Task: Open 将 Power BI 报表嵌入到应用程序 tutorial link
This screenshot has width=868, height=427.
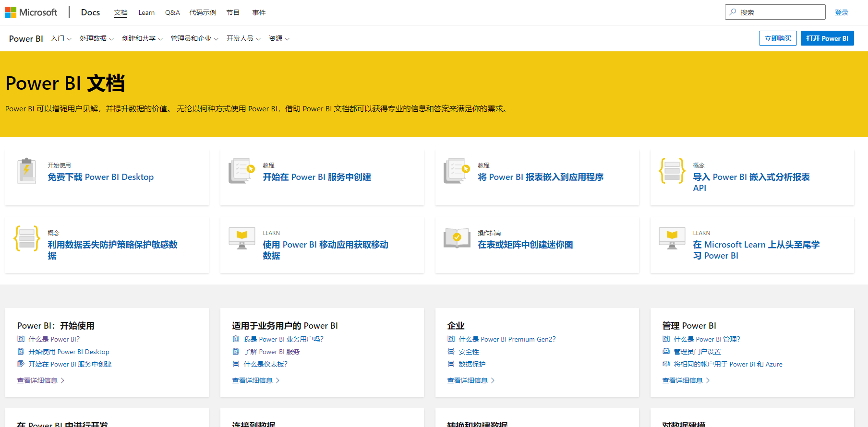Action: 541,177
